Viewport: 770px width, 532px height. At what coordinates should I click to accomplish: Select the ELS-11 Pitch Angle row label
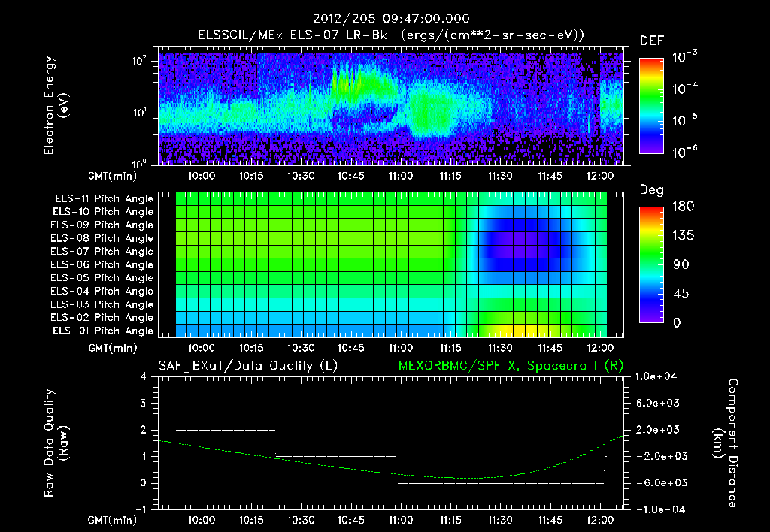pyautogui.click(x=104, y=199)
